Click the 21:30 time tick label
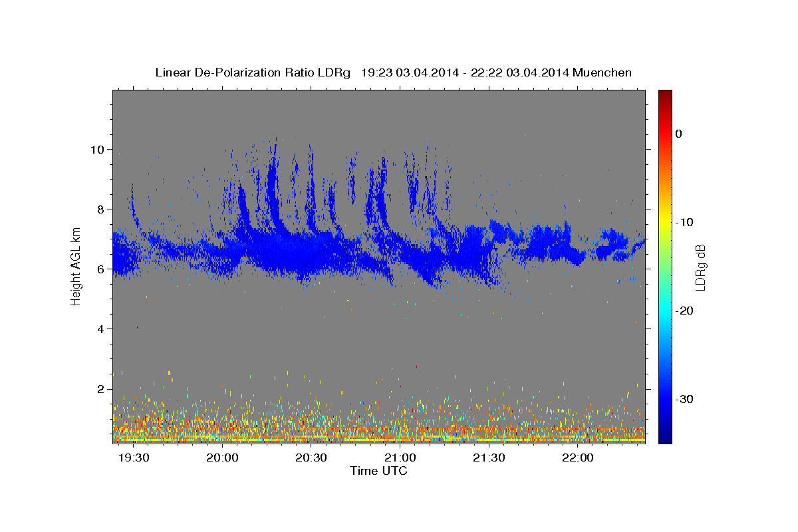Image resolution: width=798 pixels, height=532 pixels. (x=489, y=458)
